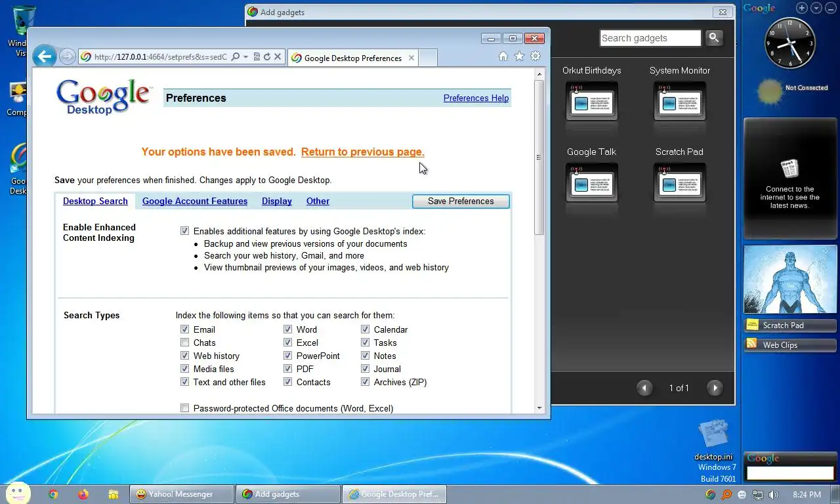The height and width of the screenshot is (504, 840).
Task: Click the sidebar minimize minus icon
Action: 831,8
